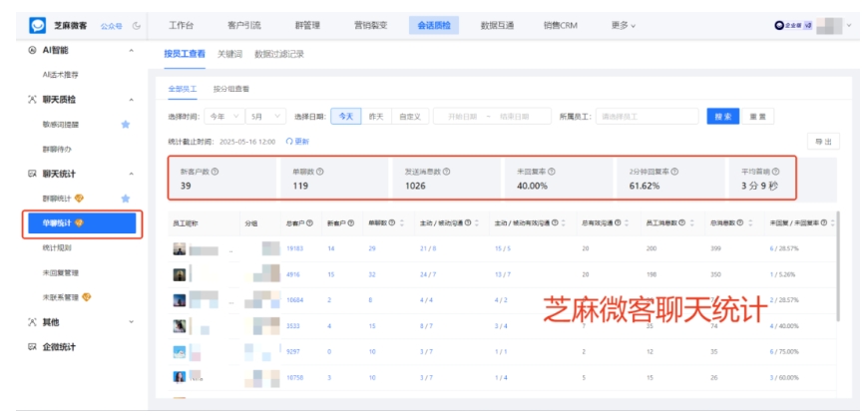Screen dimensions: 868x418
Task: Click the diamond badge beside 群聊统计
Action: coord(79,199)
